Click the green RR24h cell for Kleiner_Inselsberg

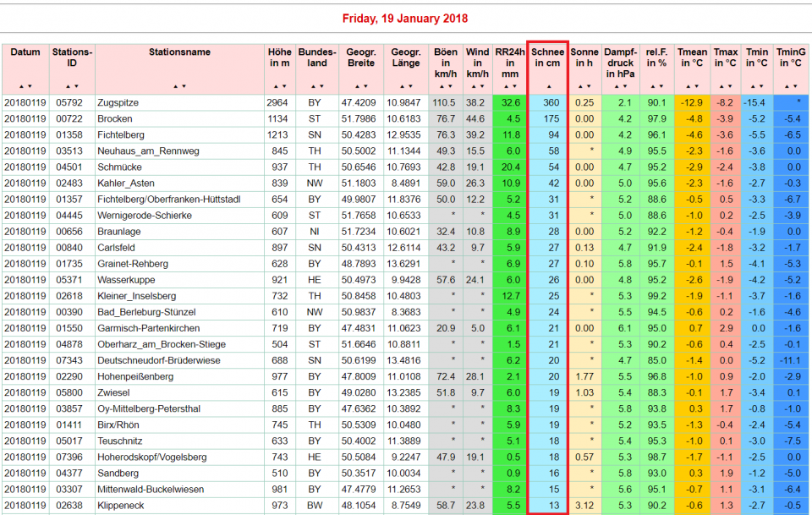click(x=510, y=296)
